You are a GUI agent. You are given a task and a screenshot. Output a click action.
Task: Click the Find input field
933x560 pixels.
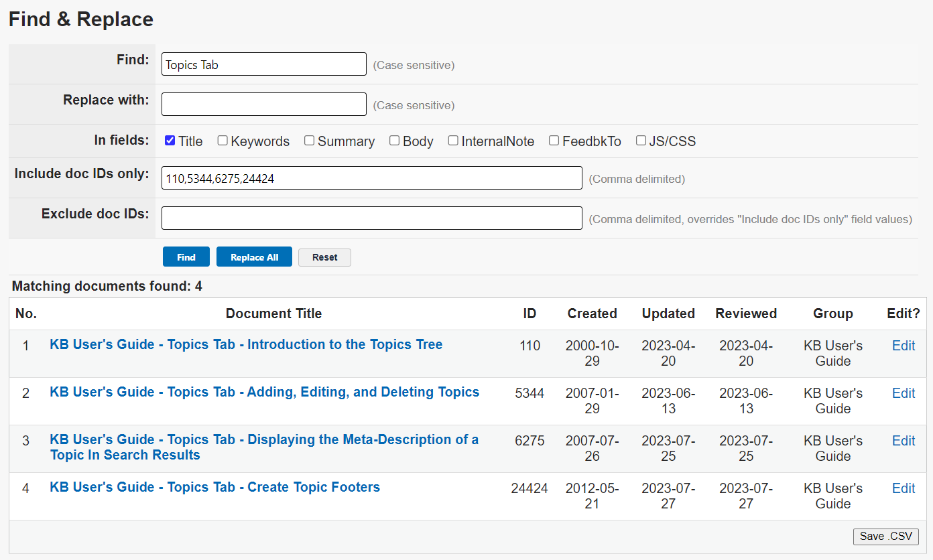tap(264, 64)
